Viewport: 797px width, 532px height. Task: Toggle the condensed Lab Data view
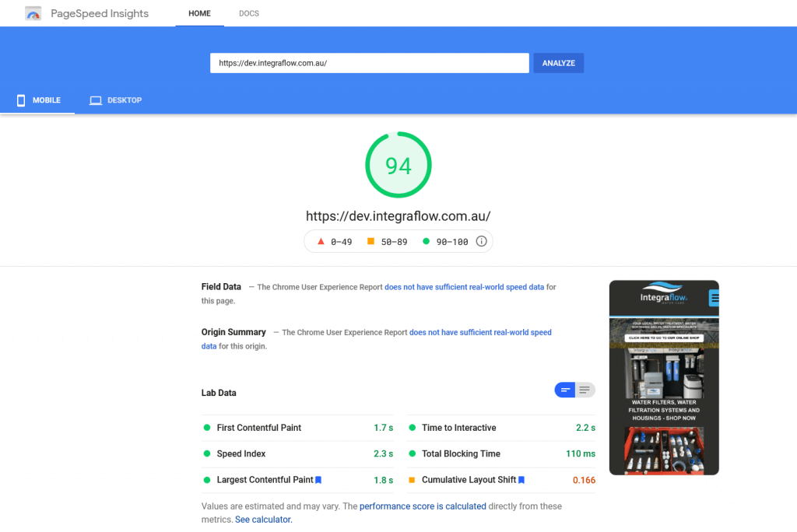point(565,390)
